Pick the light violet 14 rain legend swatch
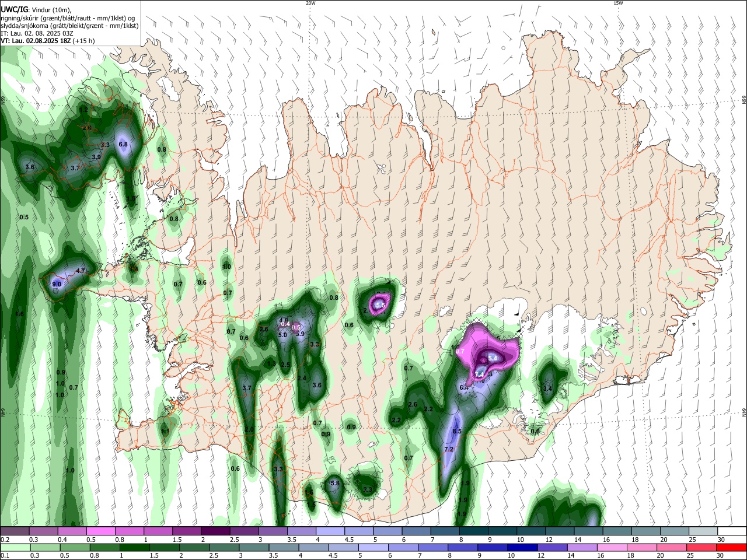The width and height of the screenshot is (747, 560). click(582, 547)
